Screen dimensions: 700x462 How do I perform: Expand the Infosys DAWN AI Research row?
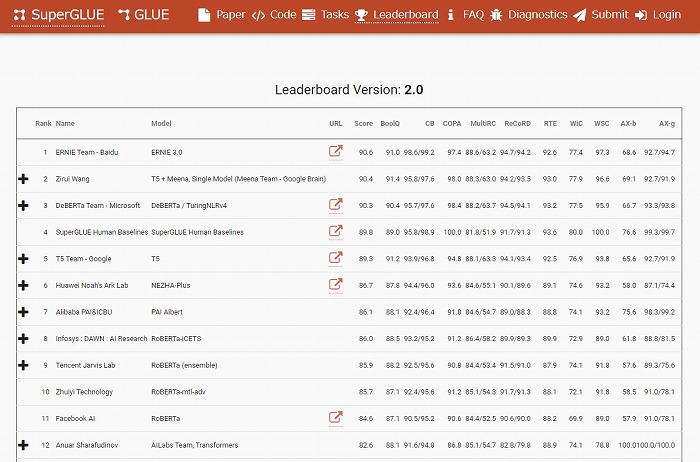(23, 338)
